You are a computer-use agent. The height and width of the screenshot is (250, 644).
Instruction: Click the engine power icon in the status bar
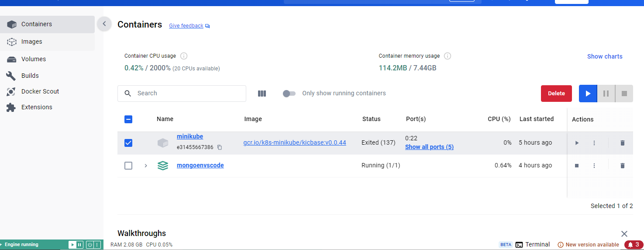tap(90, 245)
